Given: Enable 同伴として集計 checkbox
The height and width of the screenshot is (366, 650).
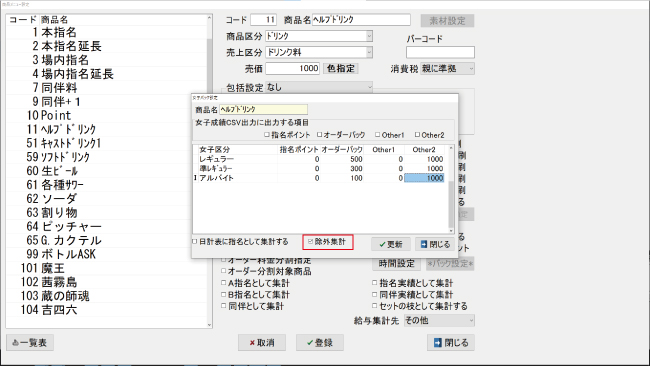Looking at the screenshot, I should (x=224, y=306).
